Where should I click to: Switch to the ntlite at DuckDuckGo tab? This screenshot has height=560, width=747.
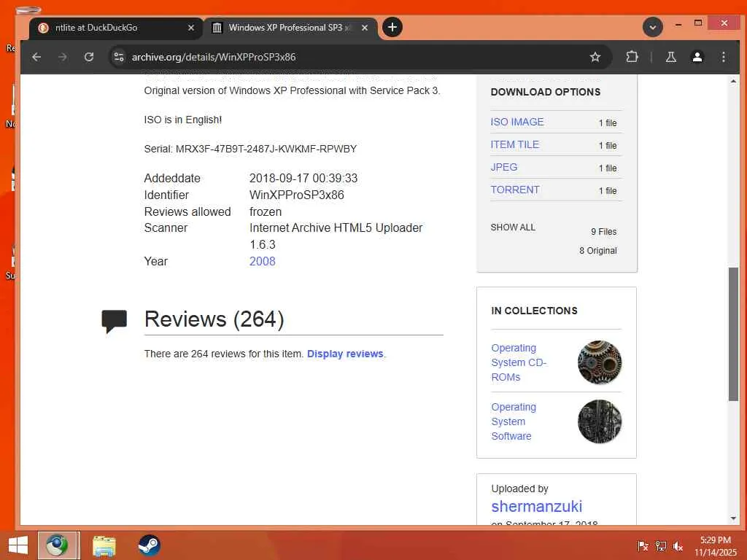coord(116,28)
